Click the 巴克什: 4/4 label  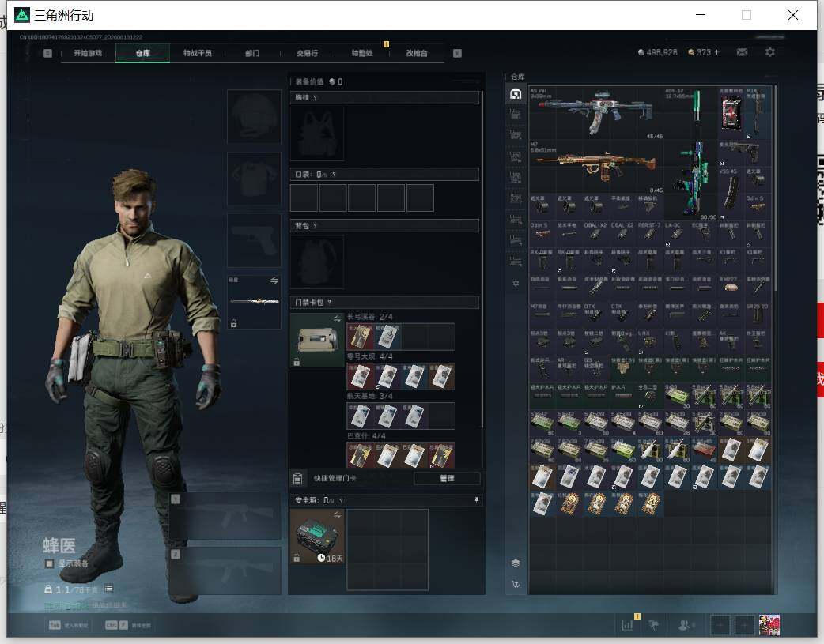pos(366,436)
